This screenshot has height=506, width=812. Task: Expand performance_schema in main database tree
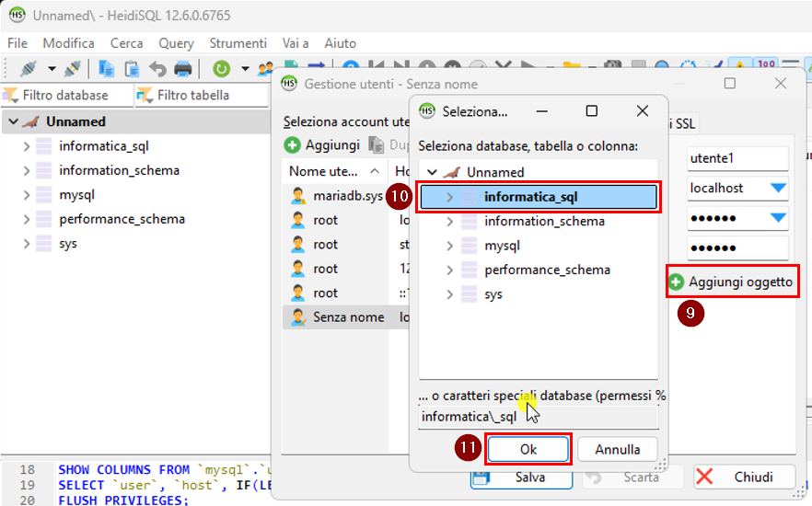[27, 219]
